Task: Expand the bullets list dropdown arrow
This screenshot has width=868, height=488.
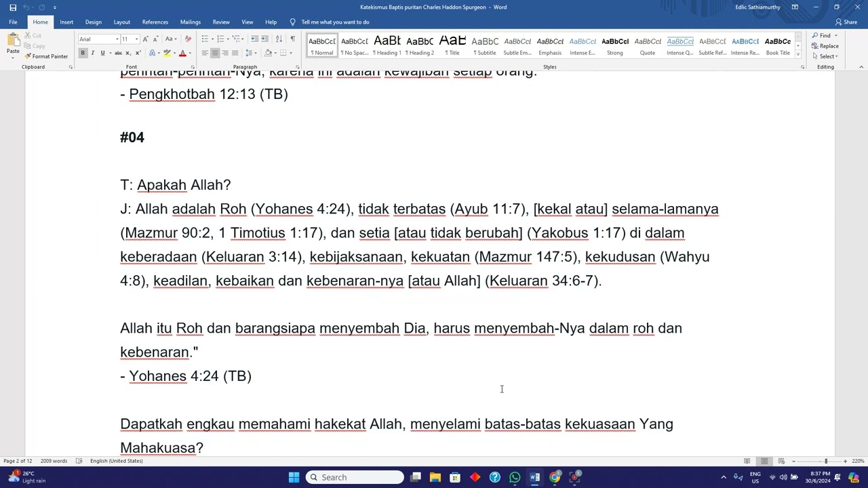Action: (x=212, y=39)
